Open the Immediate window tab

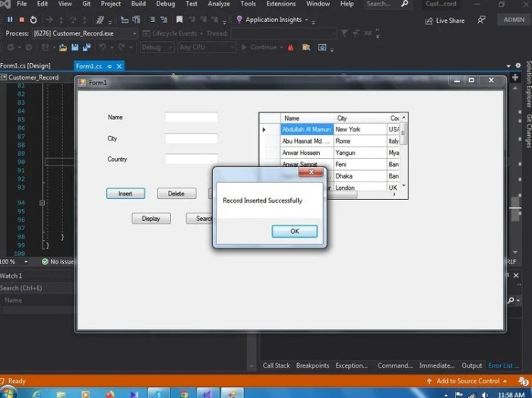[x=437, y=365]
